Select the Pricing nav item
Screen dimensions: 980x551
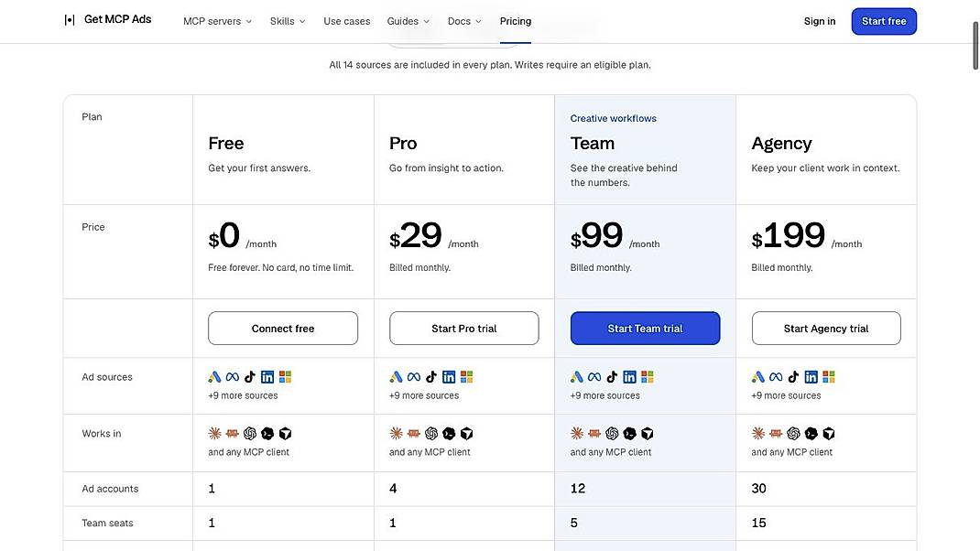516,21
